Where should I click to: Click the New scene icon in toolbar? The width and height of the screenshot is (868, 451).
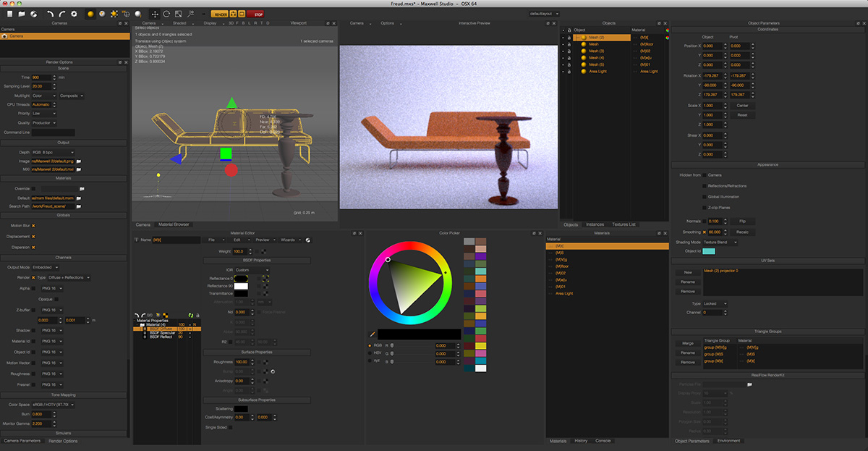point(9,14)
